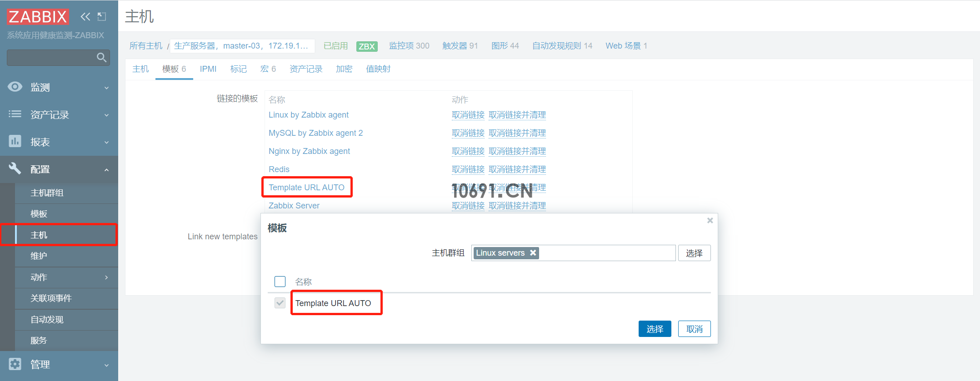Open the IPMI tab

tap(208, 69)
